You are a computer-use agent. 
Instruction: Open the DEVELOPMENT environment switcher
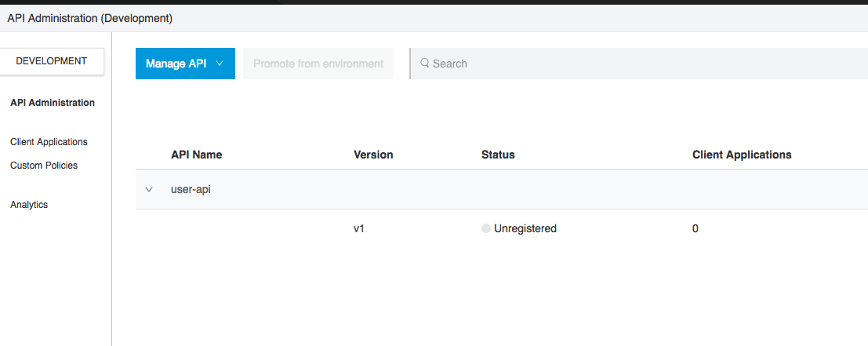point(52,61)
